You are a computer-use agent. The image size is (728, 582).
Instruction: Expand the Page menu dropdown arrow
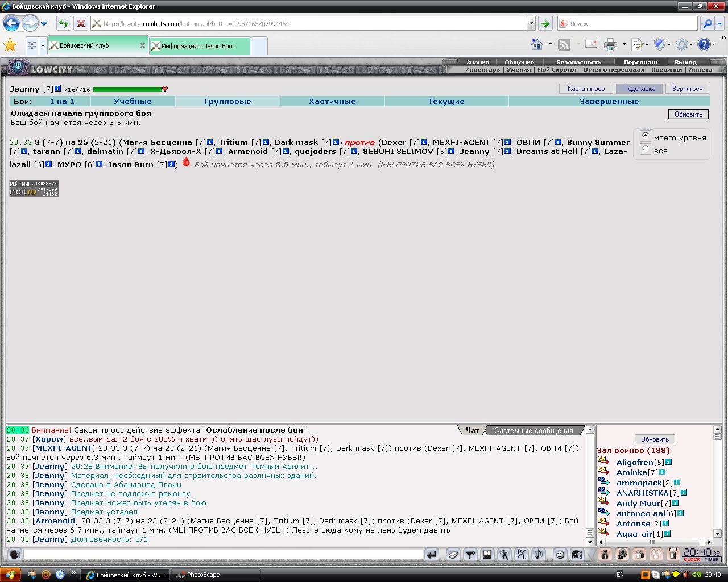(x=648, y=44)
